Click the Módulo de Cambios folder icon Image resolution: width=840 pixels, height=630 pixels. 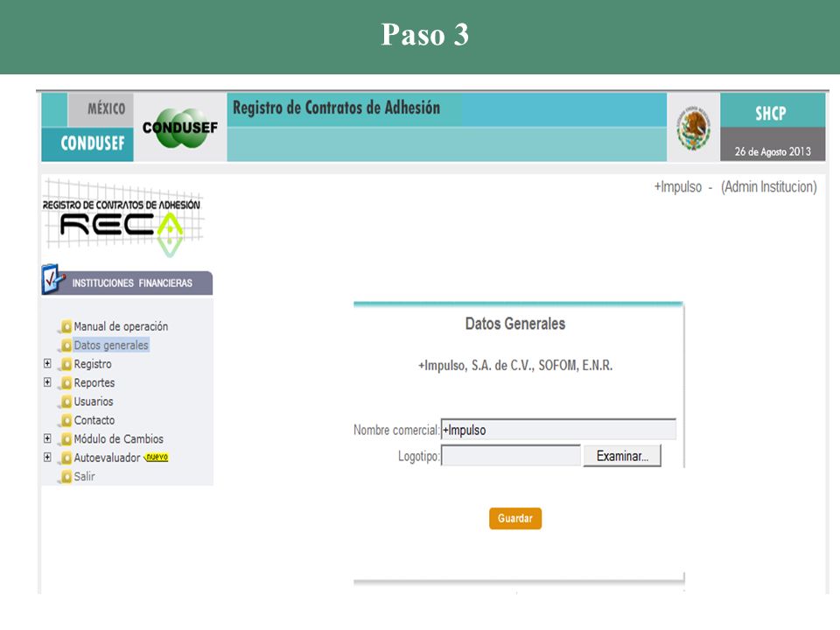pos(66,438)
